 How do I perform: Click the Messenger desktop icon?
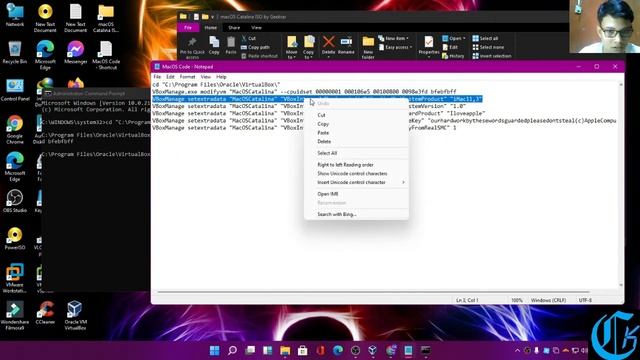[76, 52]
